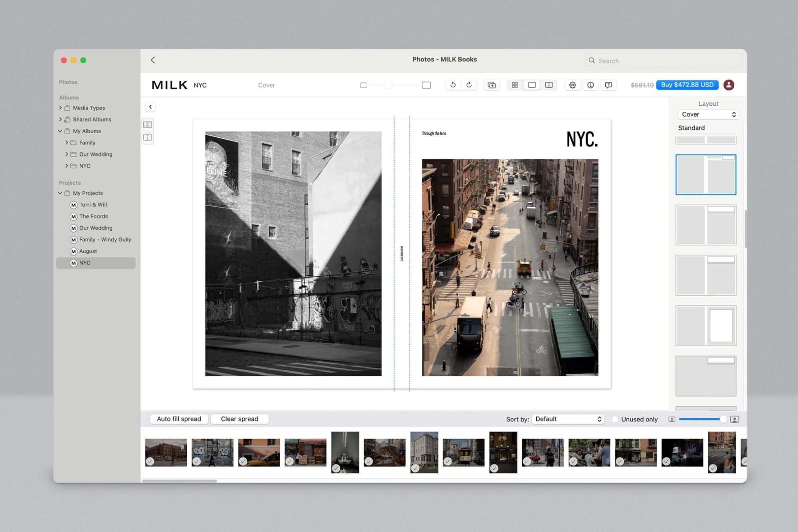Enable the Unused only filter
The width and height of the screenshot is (798, 532).
coord(615,419)
